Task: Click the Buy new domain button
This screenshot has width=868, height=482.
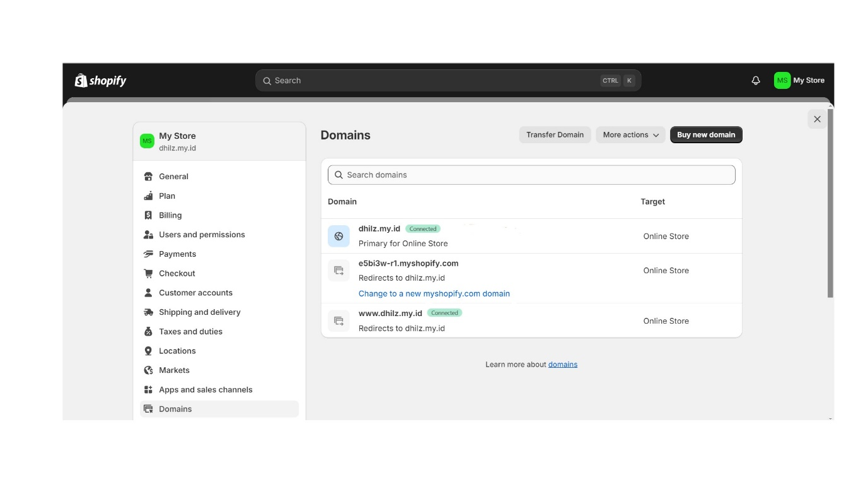Action: pos(706,135)
